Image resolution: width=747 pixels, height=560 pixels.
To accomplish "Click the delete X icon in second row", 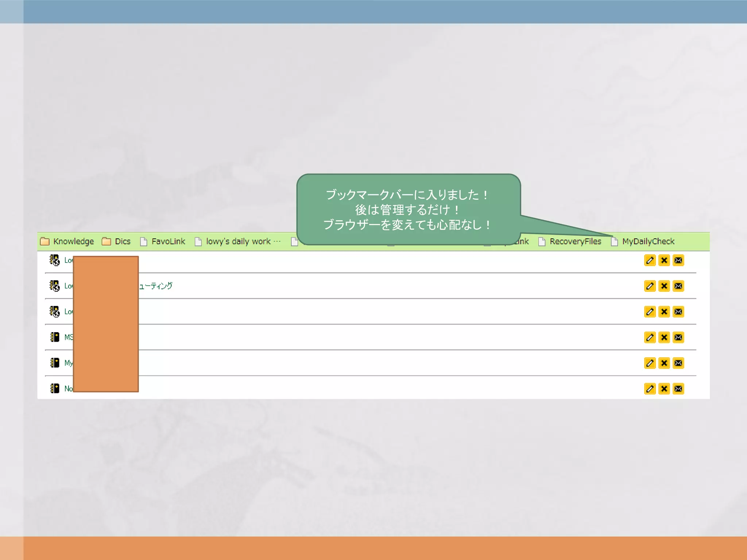I will 664,286.
